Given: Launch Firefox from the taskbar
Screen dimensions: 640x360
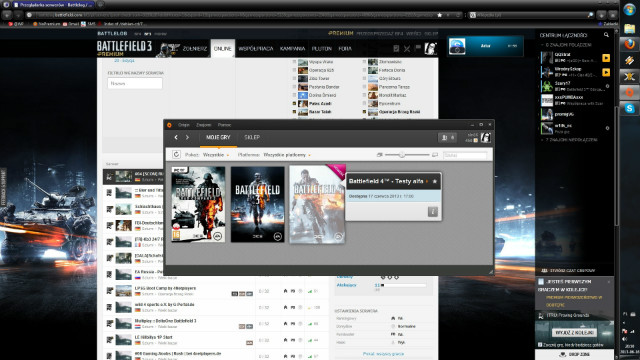Looking at the screenshot, I should (629, 44).
